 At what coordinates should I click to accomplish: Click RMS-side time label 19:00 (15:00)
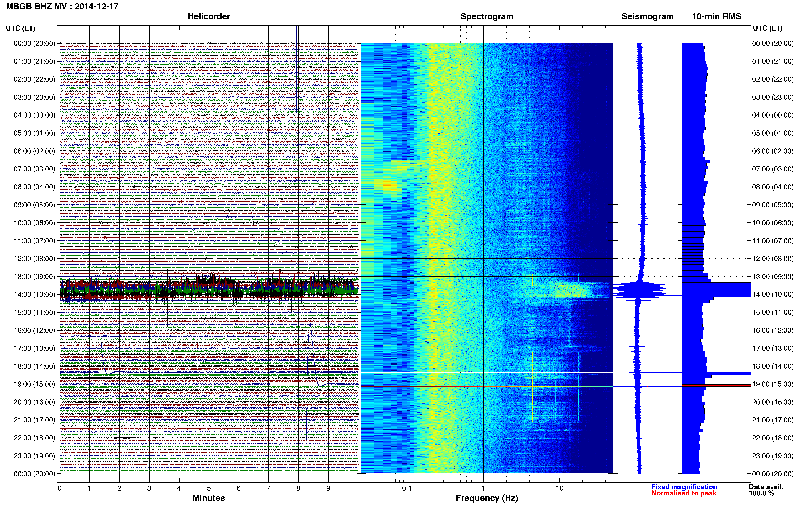[773, 384]
